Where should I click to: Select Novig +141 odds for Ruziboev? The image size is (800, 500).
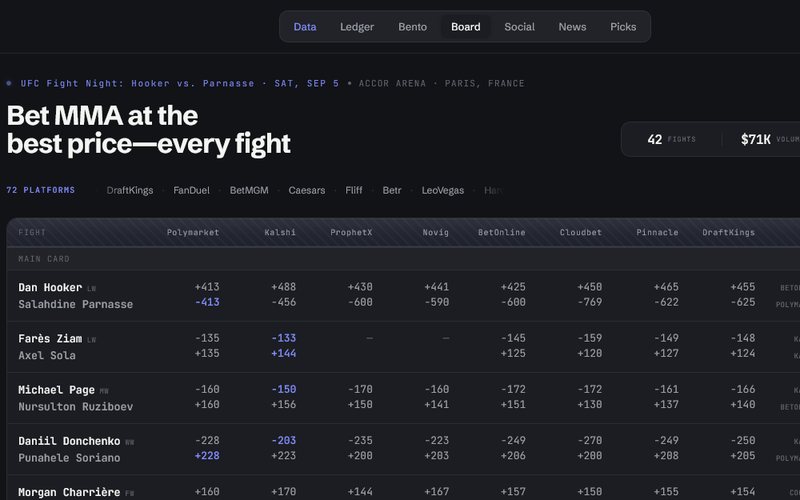click(437, 404)
